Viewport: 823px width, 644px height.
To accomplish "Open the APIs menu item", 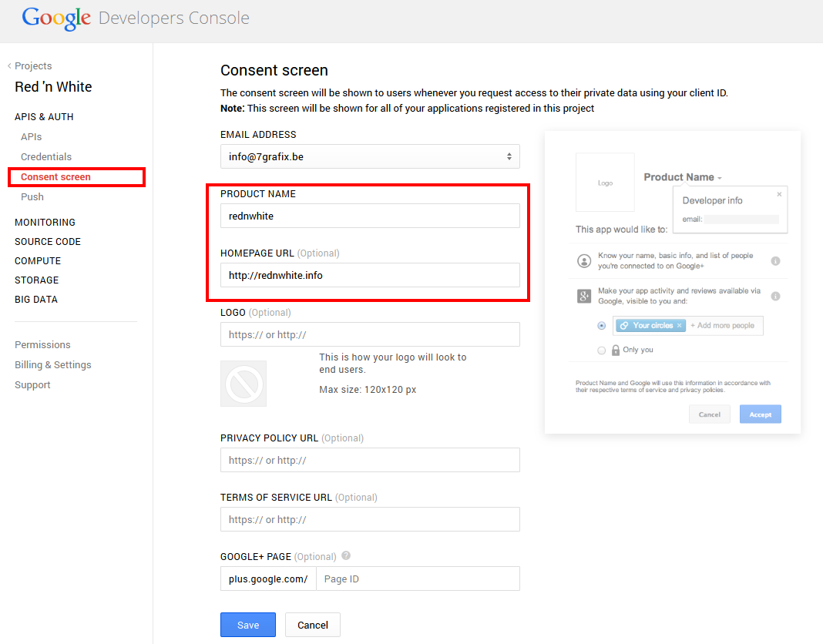I will point(31,136).
